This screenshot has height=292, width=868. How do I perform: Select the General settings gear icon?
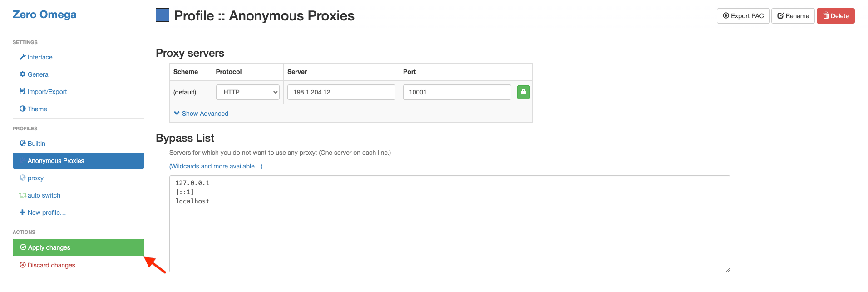(x=22, y=74)
